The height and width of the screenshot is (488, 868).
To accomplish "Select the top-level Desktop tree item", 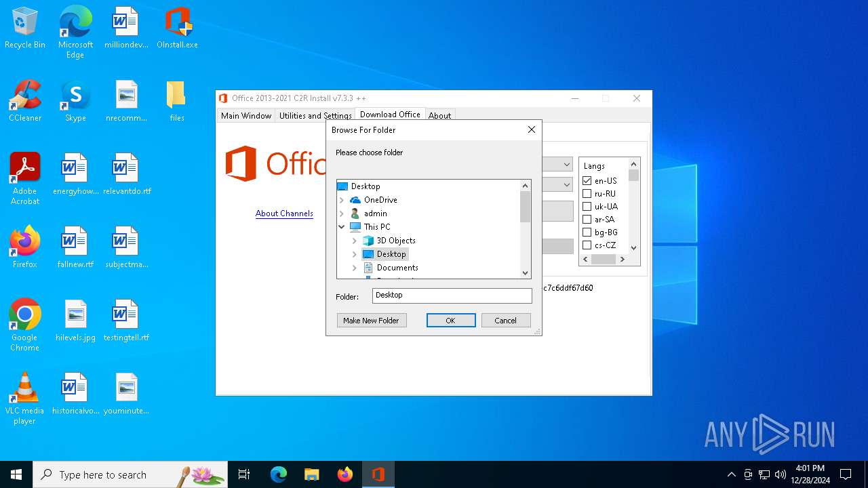I will click(366, 186).
